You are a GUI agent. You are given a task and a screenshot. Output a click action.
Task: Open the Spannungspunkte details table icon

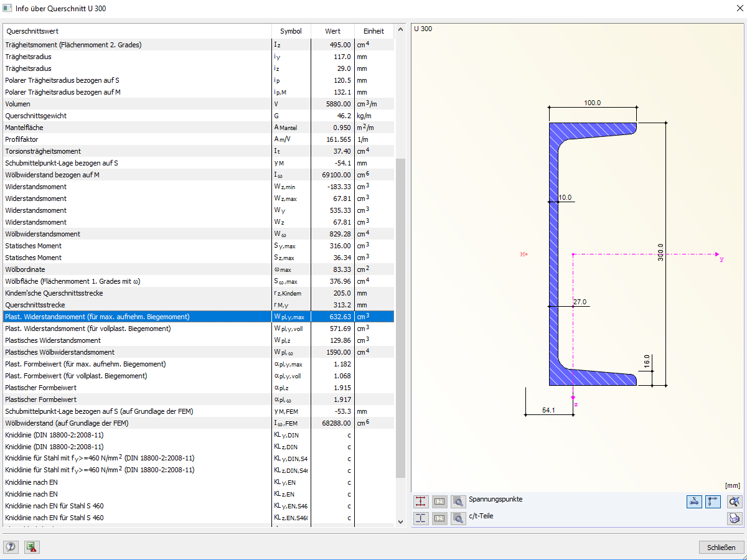(x=458, y=502)
